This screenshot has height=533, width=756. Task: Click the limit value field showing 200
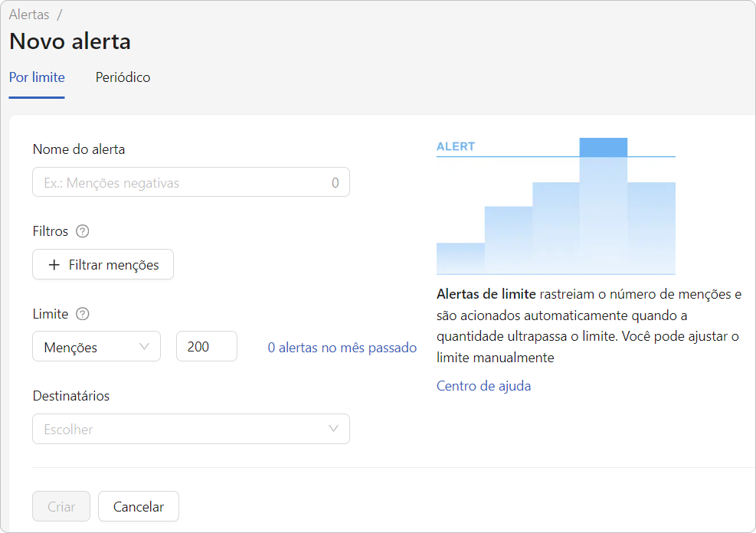(206, 346)
